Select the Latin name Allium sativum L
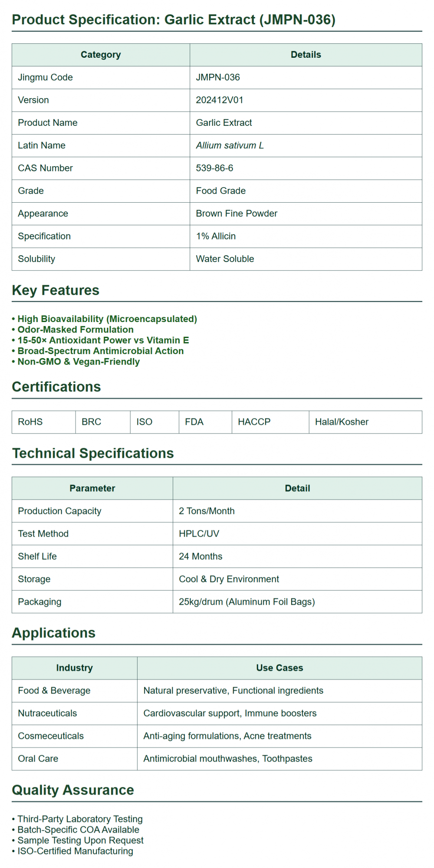434x868 pixels. tap(230, 146)
